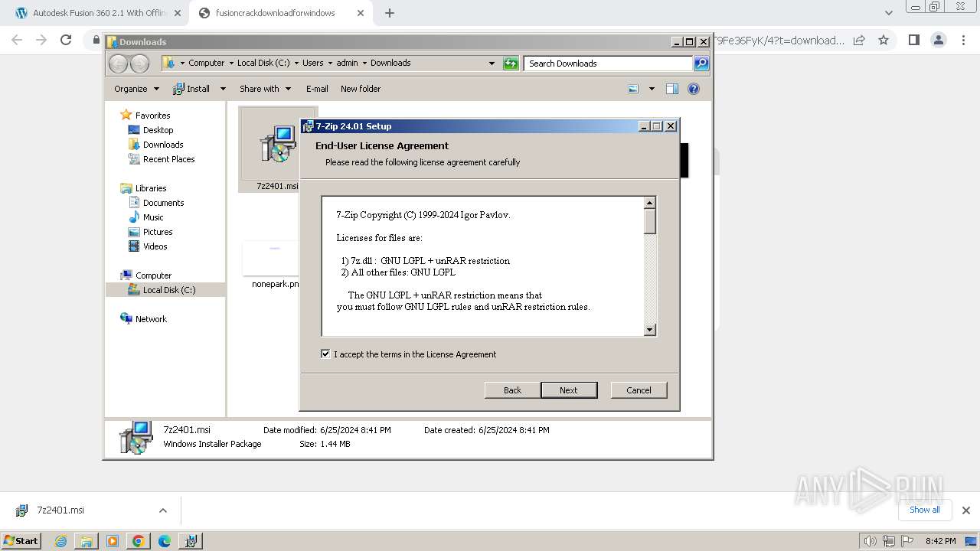This screenshot has width=980, height=551.
Task: Toggle Chrome side panel icon
Action: click(x=913, y=40)
